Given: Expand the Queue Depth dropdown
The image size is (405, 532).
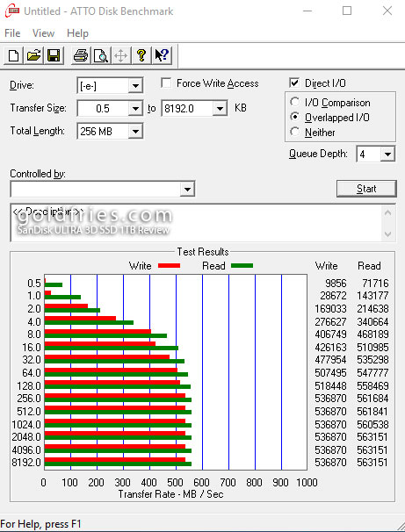Looking at the screenshot, I should pos(387,155).
